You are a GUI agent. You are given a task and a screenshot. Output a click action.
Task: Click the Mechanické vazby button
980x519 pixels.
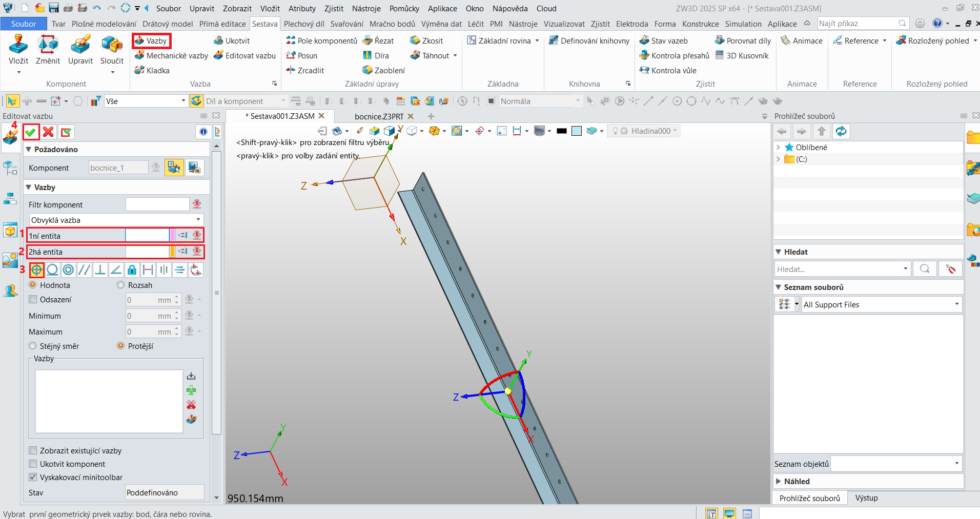[x=171, y=56]
